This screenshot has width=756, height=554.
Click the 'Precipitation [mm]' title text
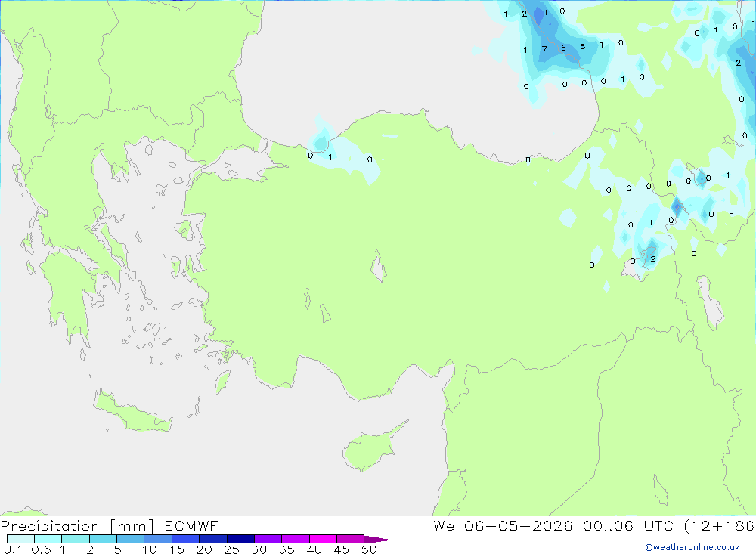coord(77,526)
